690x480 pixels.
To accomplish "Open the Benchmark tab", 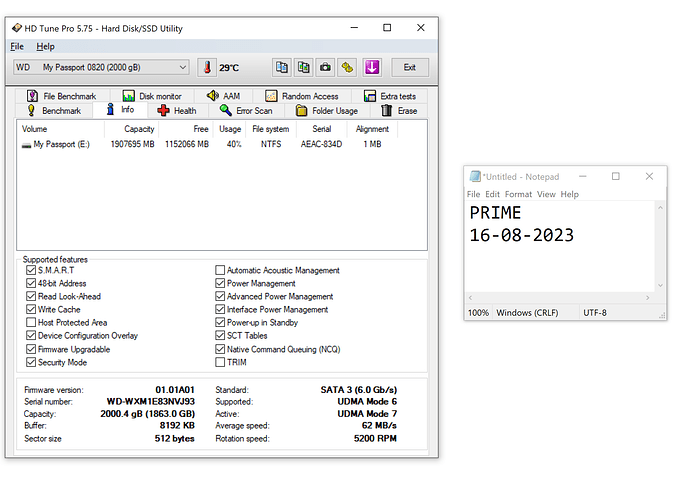I will point(54,110).
